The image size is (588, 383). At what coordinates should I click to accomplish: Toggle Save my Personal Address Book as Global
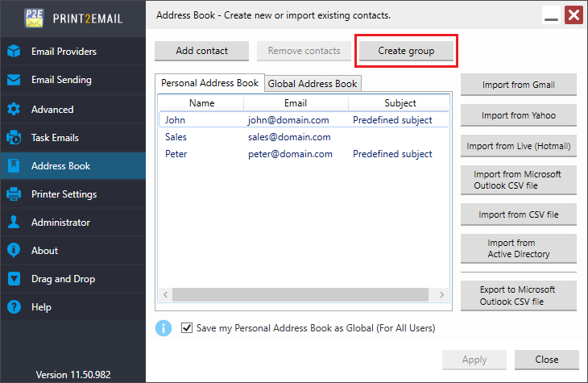188,328
